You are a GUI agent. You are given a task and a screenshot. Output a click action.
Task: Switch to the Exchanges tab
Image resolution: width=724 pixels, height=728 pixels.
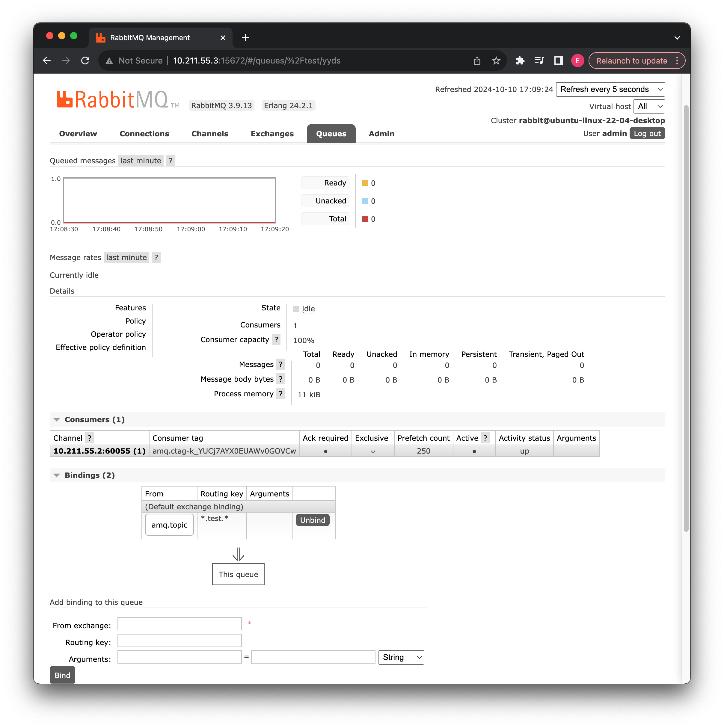tap(272, 134)
